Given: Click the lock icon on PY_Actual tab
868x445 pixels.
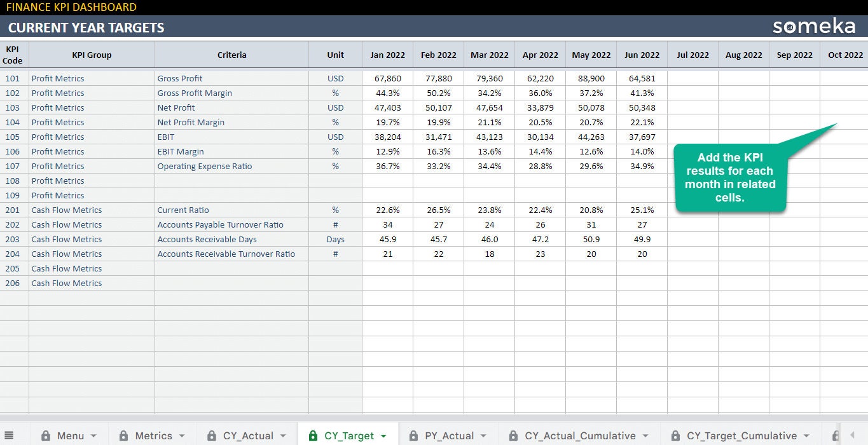Looking at the screenshot, I should 413,436.
